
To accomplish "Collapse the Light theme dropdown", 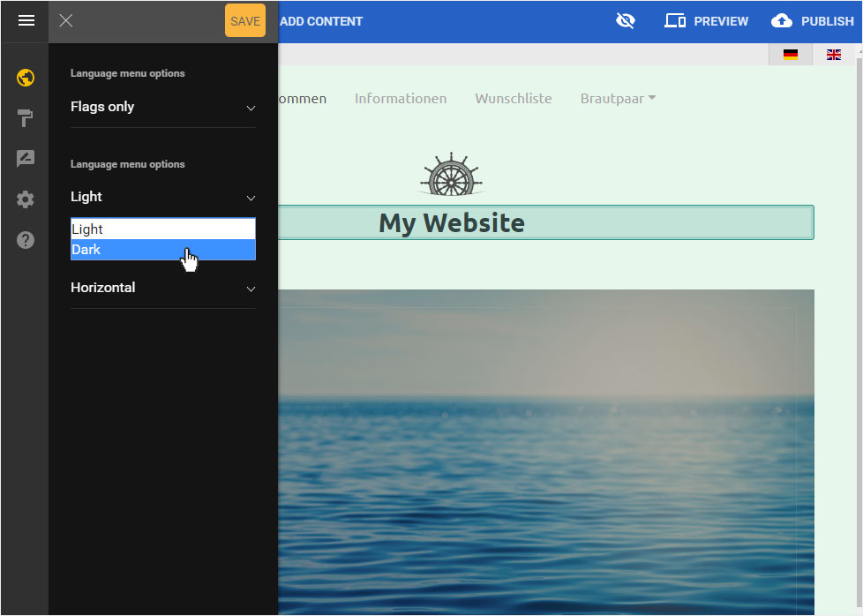I will 163,197.
